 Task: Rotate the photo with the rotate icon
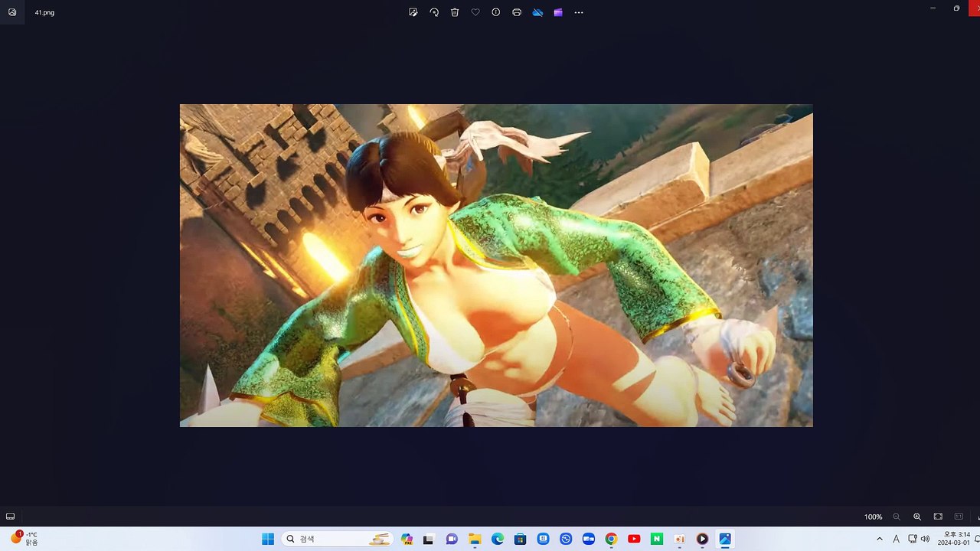[434, 12]
